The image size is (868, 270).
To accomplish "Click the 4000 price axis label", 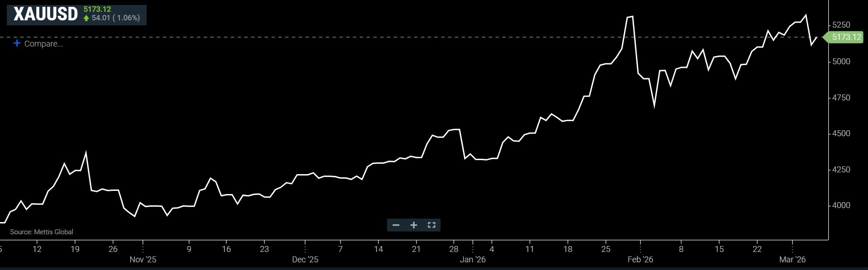I will (x=841, y=205).
